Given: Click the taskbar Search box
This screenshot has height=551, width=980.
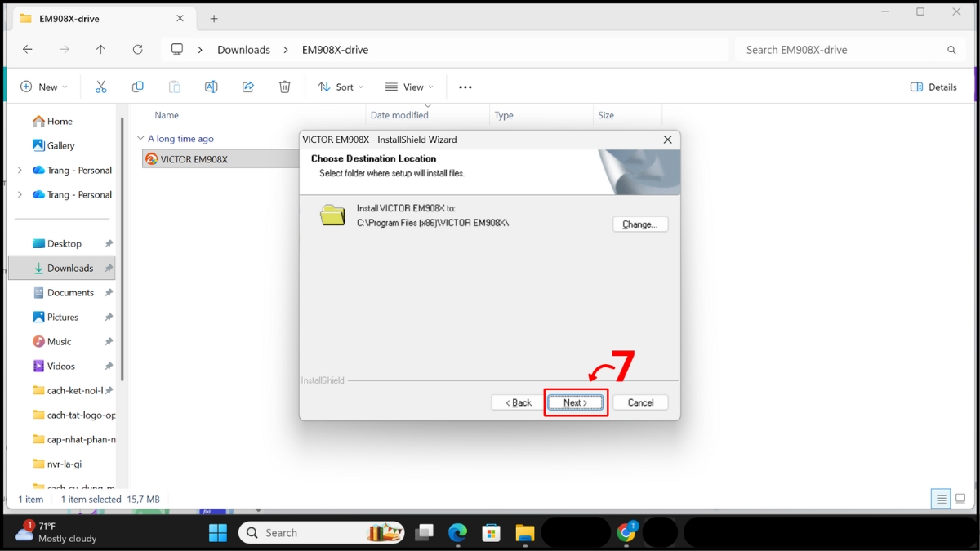Looking at the screenshot, I should pyautogui.click(x=322, y=533).
